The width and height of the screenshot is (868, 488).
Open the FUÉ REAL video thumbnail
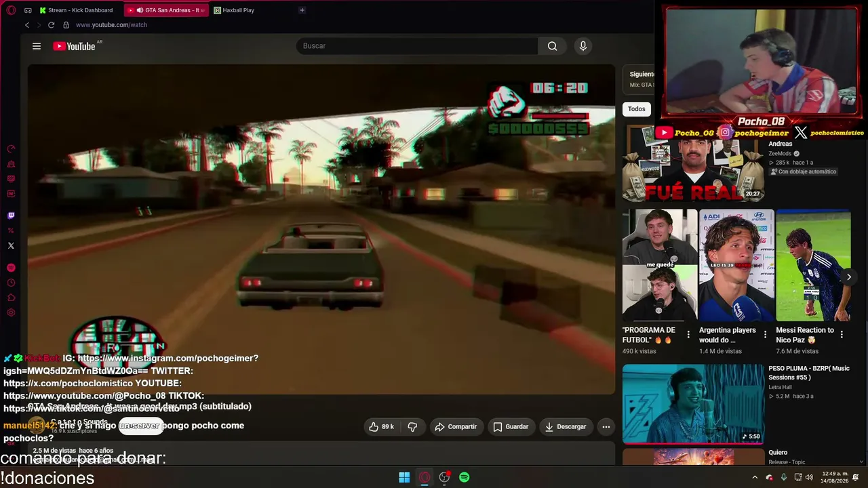693,163
